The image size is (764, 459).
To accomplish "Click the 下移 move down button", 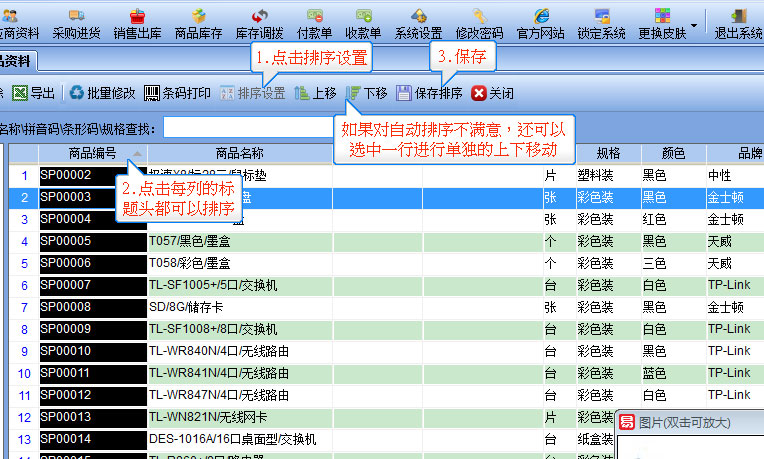I will click(x=366, y=93).
